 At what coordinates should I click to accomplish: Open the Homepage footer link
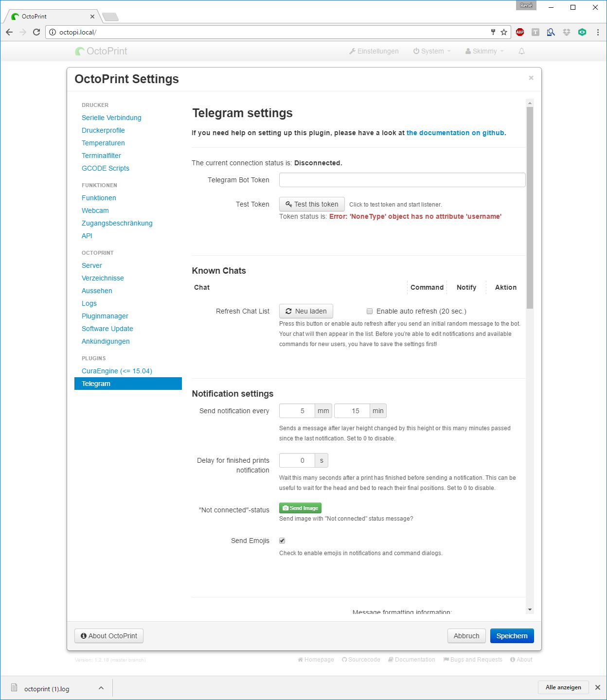pos(316,660)
